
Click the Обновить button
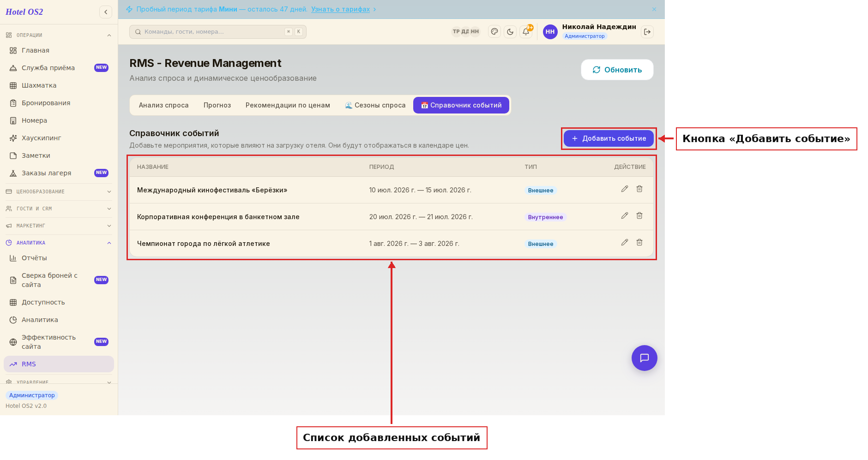point(617,70)
